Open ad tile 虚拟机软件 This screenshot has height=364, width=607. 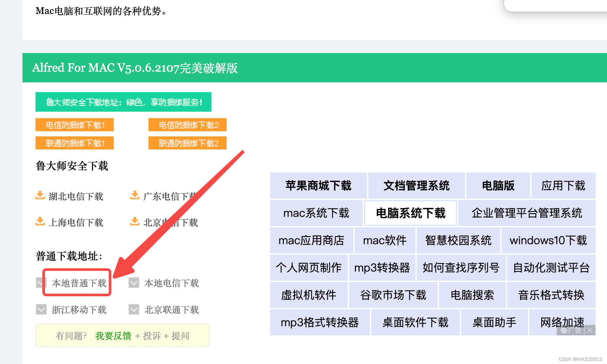tap(309, 295)
